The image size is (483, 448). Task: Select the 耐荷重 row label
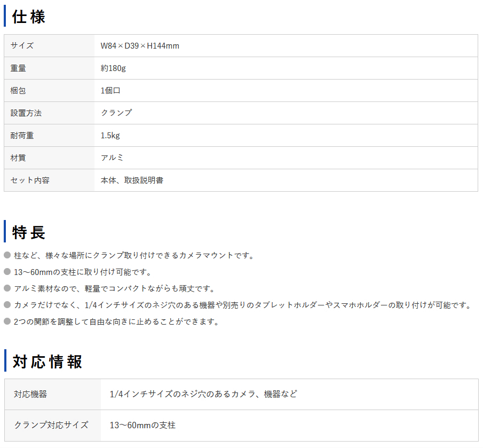(x=22, y=136)
